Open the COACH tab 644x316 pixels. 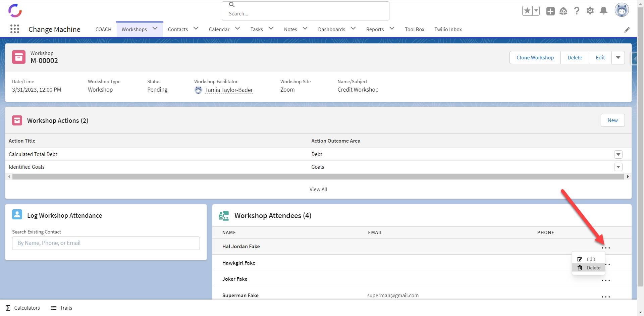coord(103,30)
